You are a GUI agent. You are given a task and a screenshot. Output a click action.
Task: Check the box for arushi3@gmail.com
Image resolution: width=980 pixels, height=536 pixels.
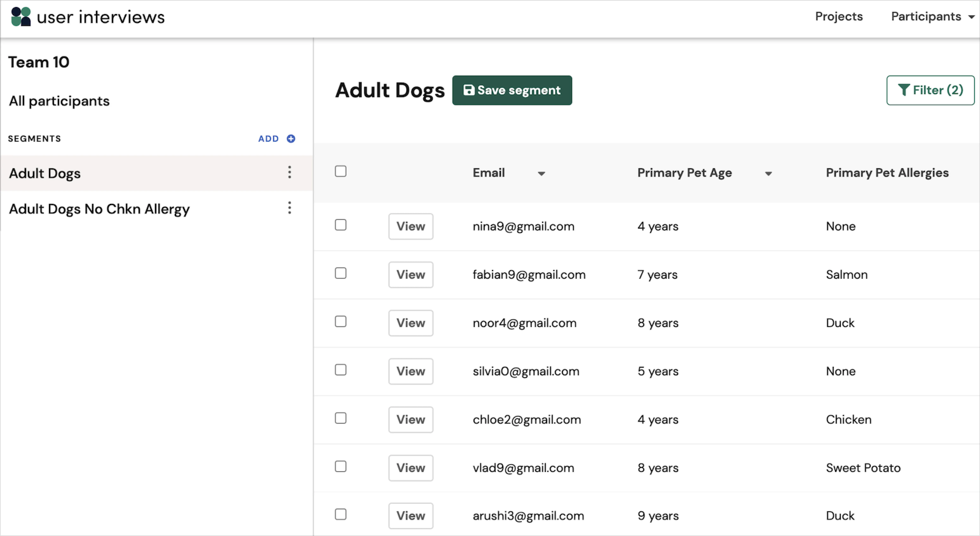(340, 514)
